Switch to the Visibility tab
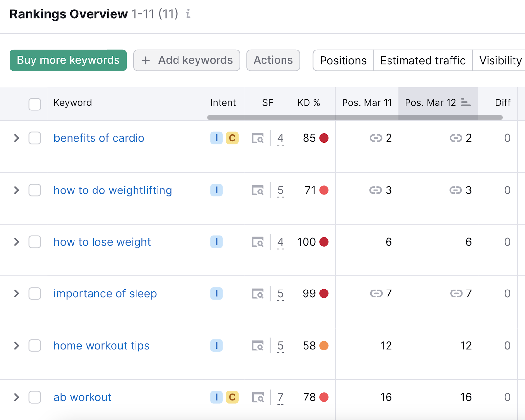The width and height of the screenshot is (525, 420). click(500, 60)
